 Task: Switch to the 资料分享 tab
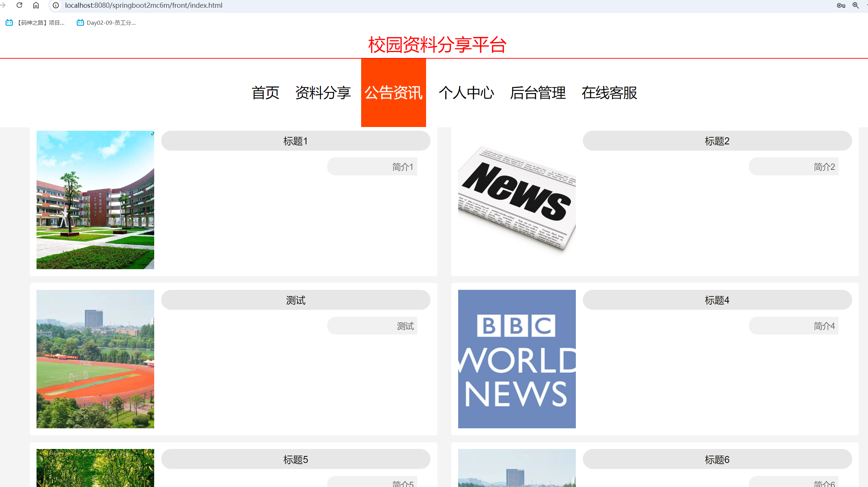(322, 93)
